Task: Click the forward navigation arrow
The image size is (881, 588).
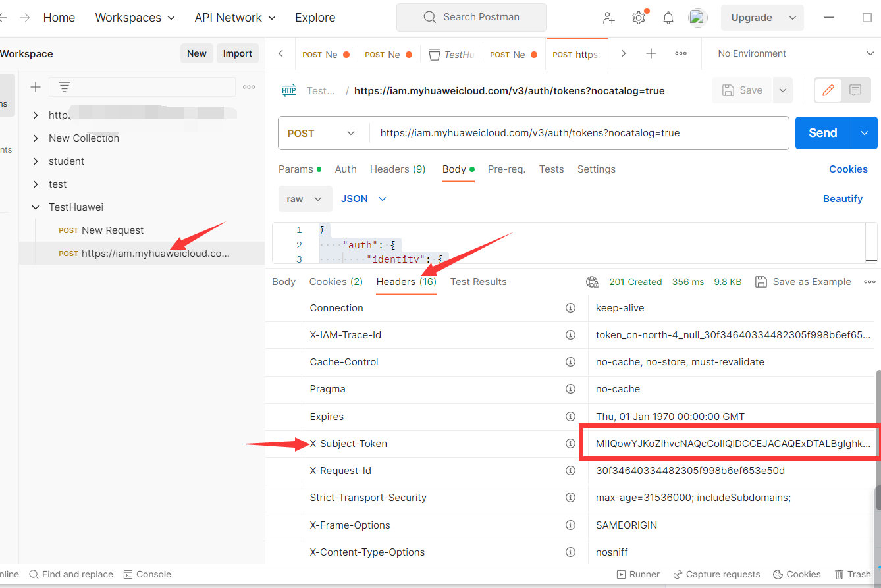Action: pos(25,18)
